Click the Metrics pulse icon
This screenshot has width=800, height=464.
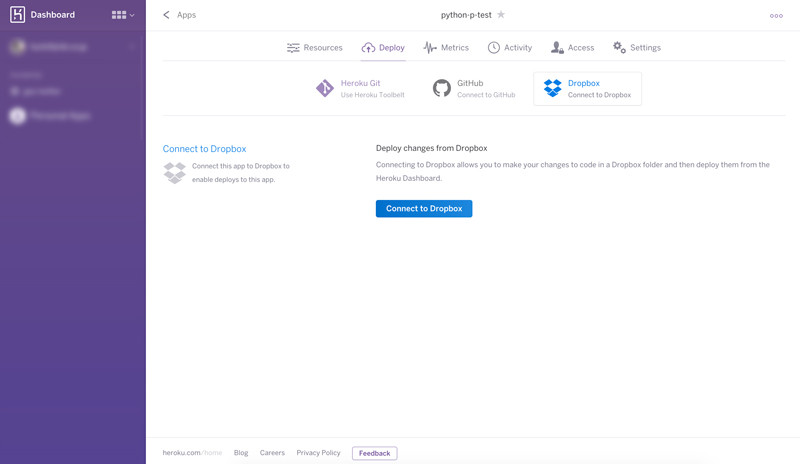(430, 47)
